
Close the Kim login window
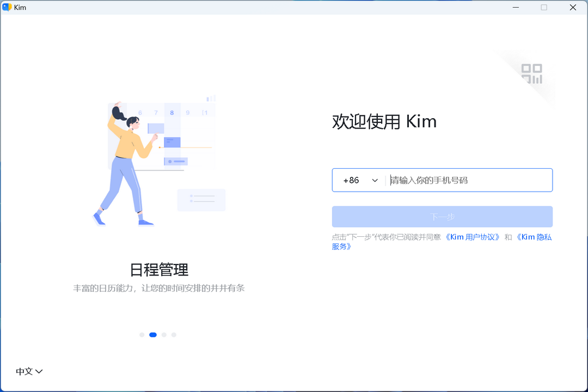pyautogui.click(x=573, y=7)
